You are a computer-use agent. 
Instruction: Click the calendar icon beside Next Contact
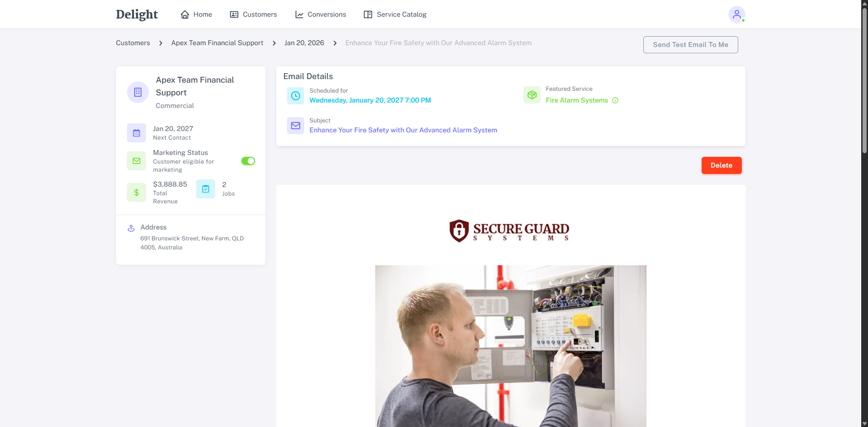[137, 133]
